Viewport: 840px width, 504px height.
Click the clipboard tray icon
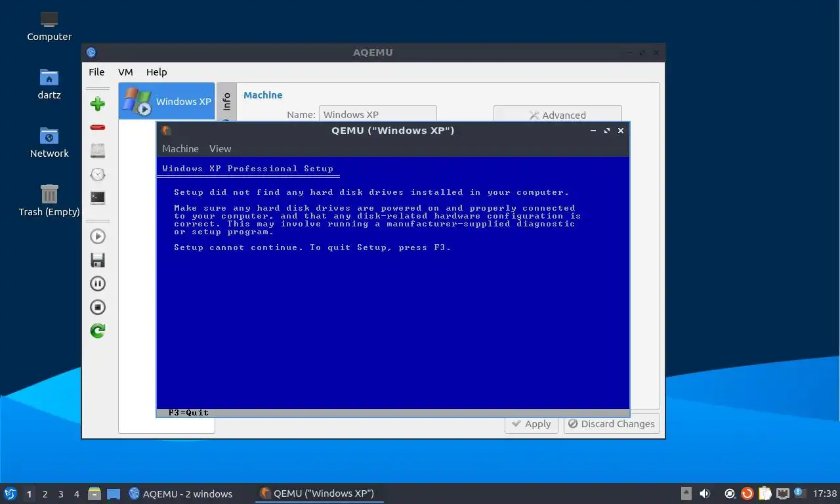[x=765, y=493]
